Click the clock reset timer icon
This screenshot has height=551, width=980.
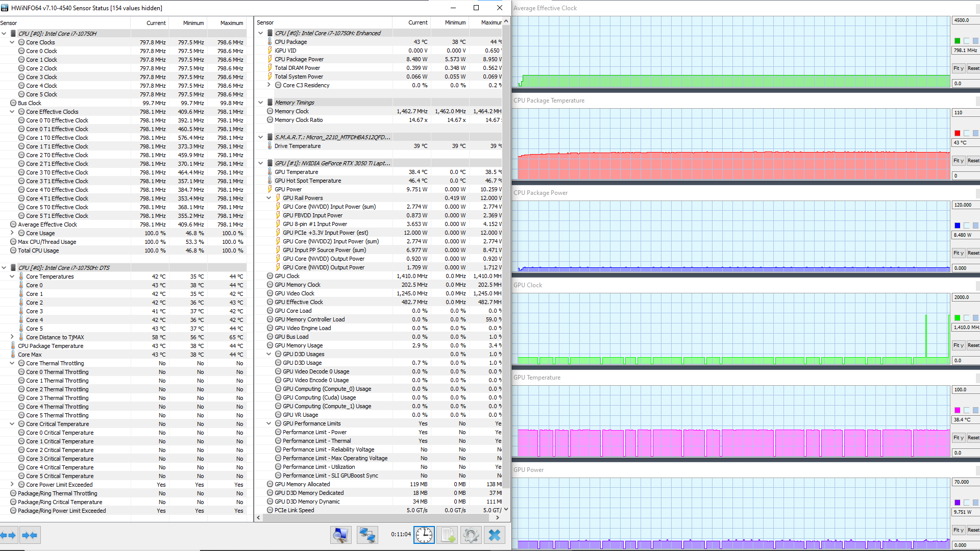[x=424, y=535]
